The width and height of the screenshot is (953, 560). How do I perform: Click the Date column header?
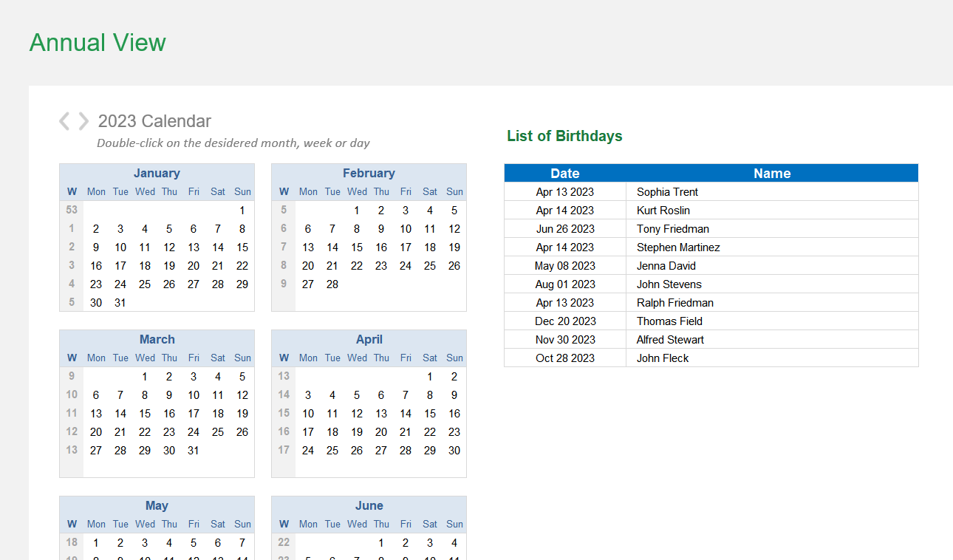tap(564, 173)
